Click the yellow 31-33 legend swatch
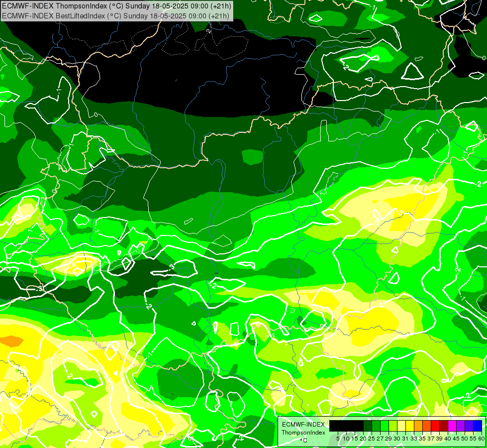This screenshot has width=487, height=448. [410, 426]
